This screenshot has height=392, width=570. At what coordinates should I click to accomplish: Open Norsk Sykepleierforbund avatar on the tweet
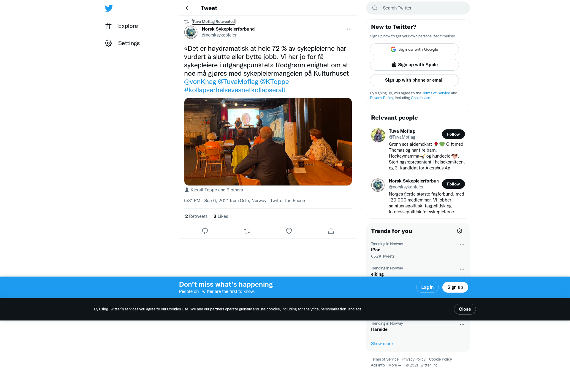point(191,32)
